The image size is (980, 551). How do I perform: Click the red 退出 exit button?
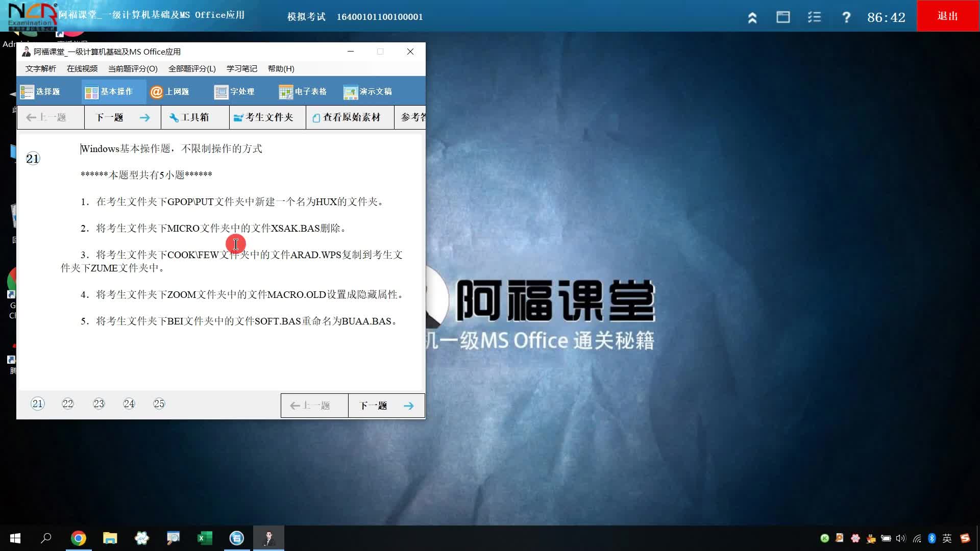coord(948,16)
